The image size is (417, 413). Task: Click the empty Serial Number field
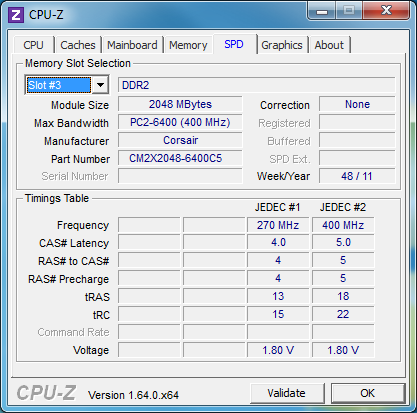[180, 176]
